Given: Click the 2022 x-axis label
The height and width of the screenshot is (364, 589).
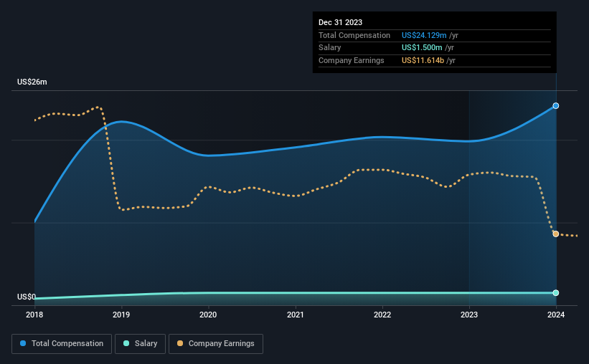Looking at the screenshot, I should pyautogui.click(x=382, y=315).
